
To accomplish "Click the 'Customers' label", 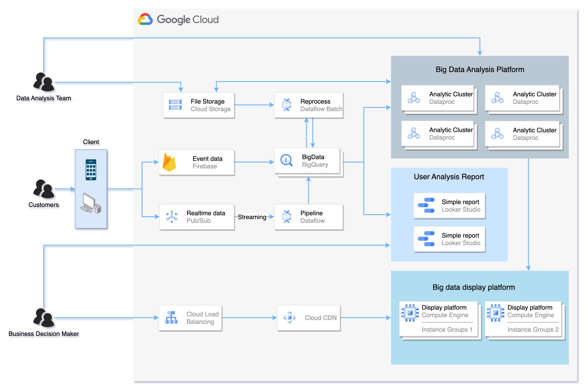I will 44,205.
